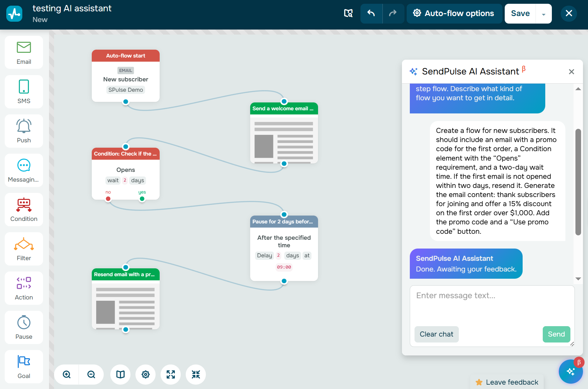Expand the Save button dropdown arrow

[x=543, y=14]
